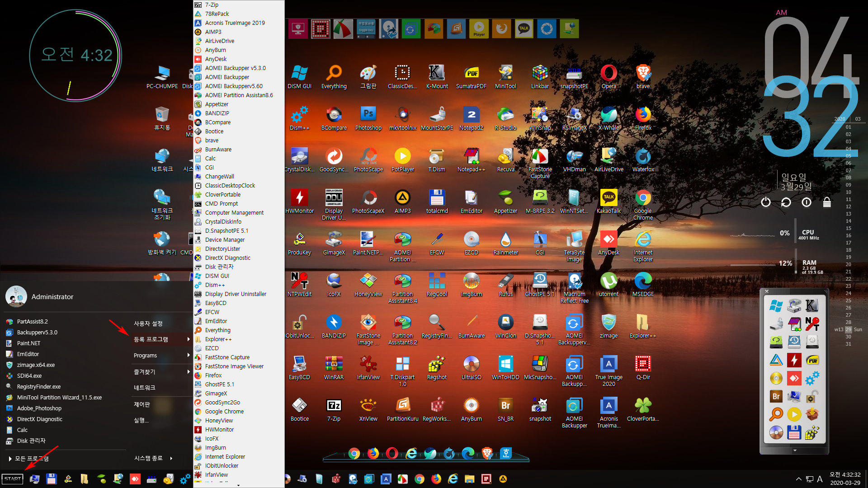The width and height of the screenshot is (868, 488).
Task: Click the taskbar clock showing 4:32:32
Action: pos(844,479)
